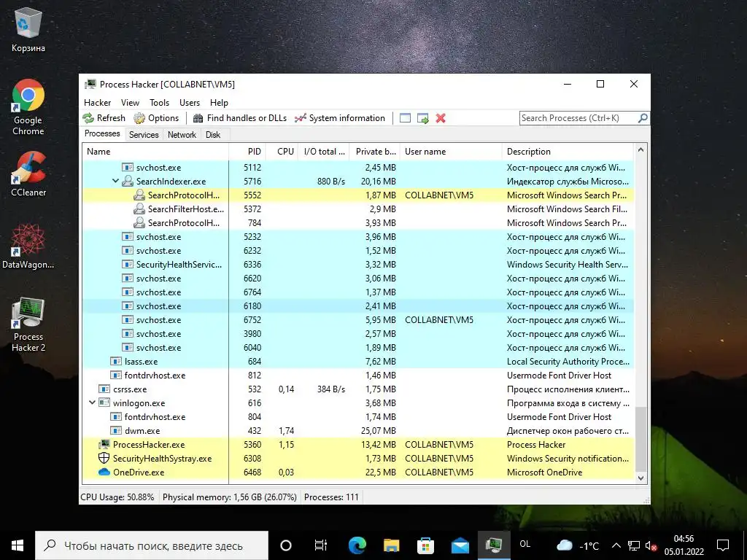The height and width of the screenshot is (560, 747).
Task: Select fontdrvhost.exe row with PID 804
Action: click(x=357, y=416)
